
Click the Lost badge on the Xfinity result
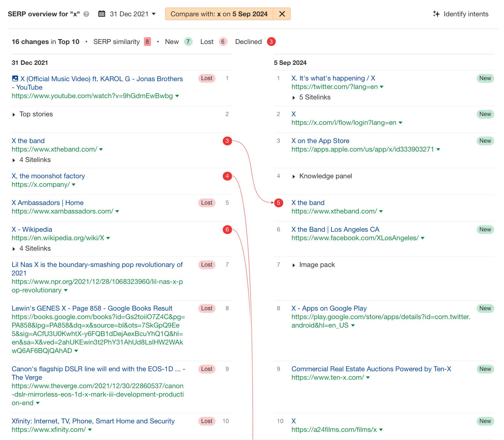pos(206,421)
